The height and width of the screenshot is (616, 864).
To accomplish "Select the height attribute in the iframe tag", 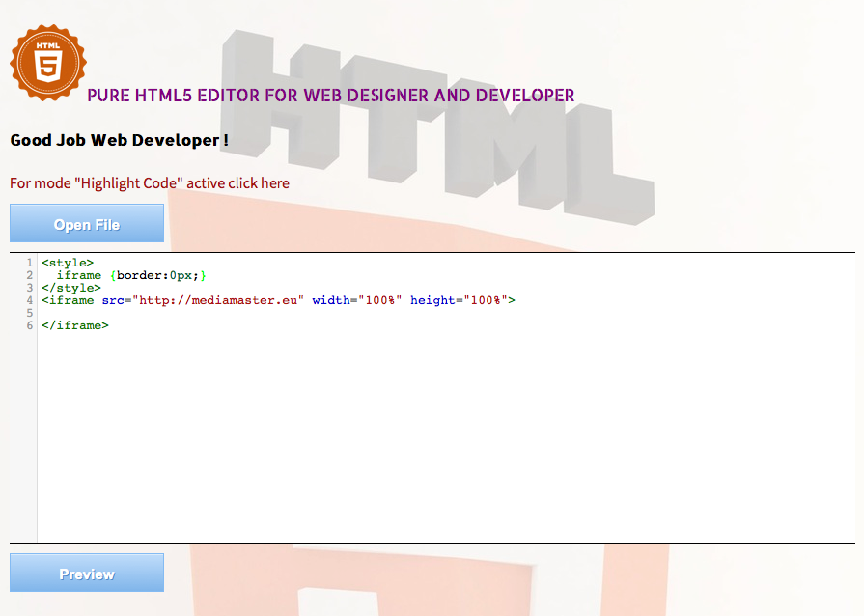I will [432, 299].
